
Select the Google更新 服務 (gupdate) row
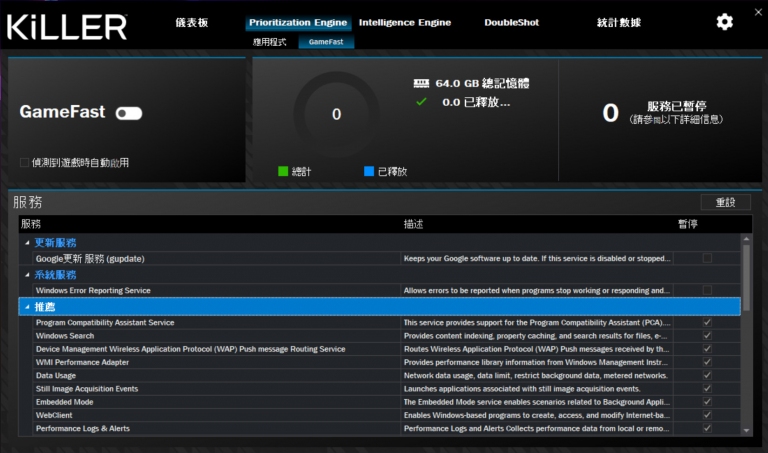(387, 258)
